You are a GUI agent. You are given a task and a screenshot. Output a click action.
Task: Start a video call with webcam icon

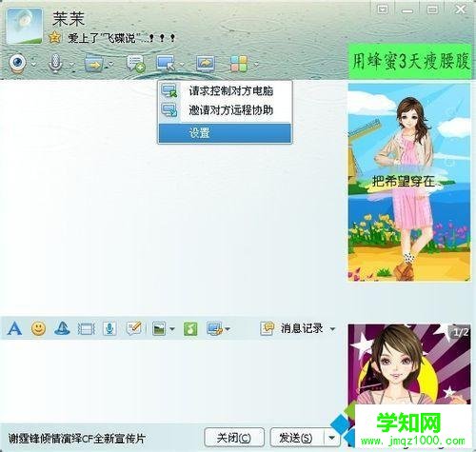click(17, 63)
